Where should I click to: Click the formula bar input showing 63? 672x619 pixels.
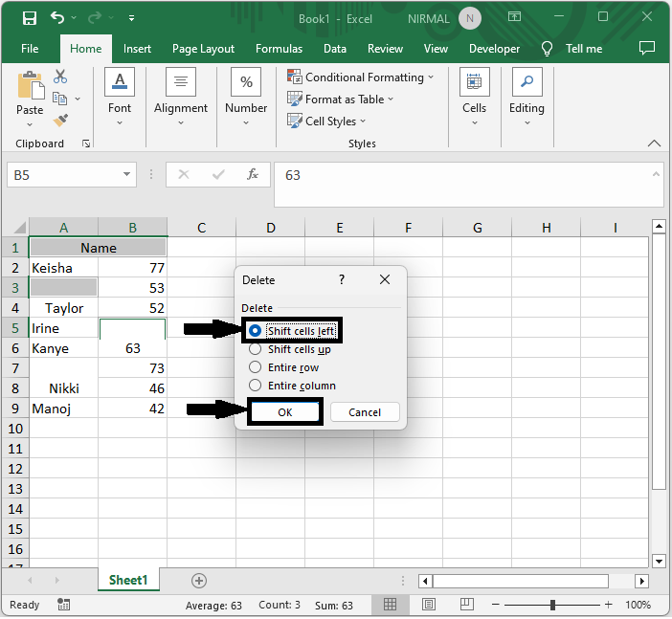(468, 185)
